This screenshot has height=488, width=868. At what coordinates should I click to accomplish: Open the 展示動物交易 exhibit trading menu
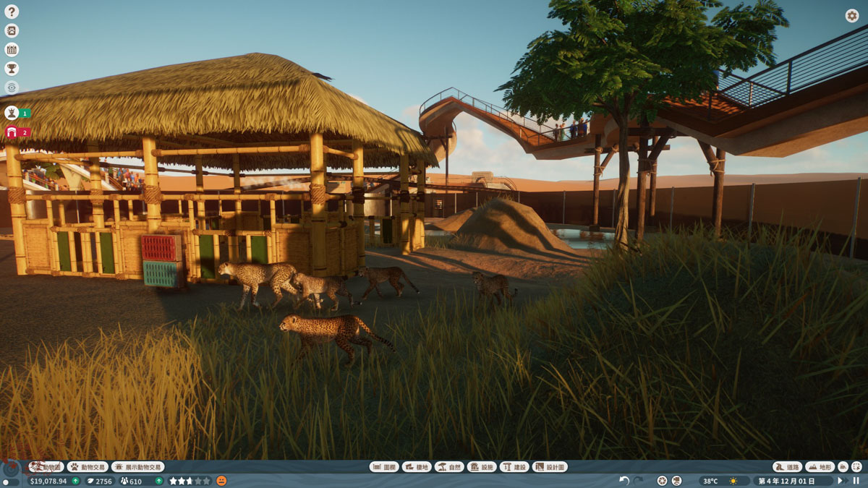[x=137, y=467]
